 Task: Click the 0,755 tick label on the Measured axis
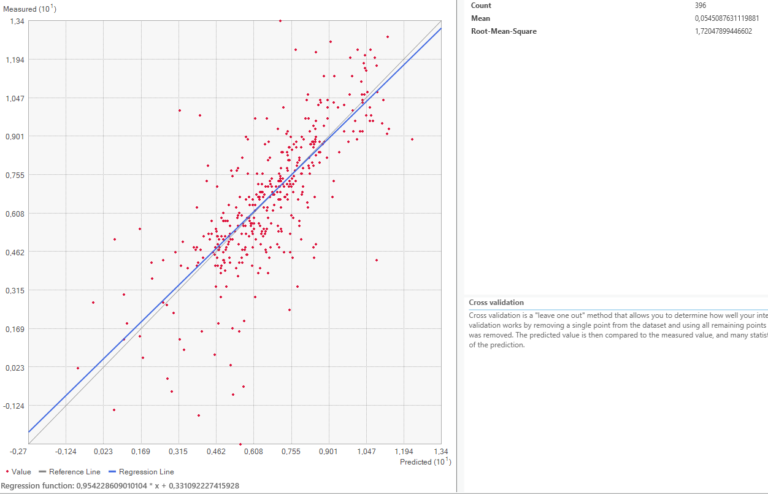pyautogui.click(x=12, y=175)
